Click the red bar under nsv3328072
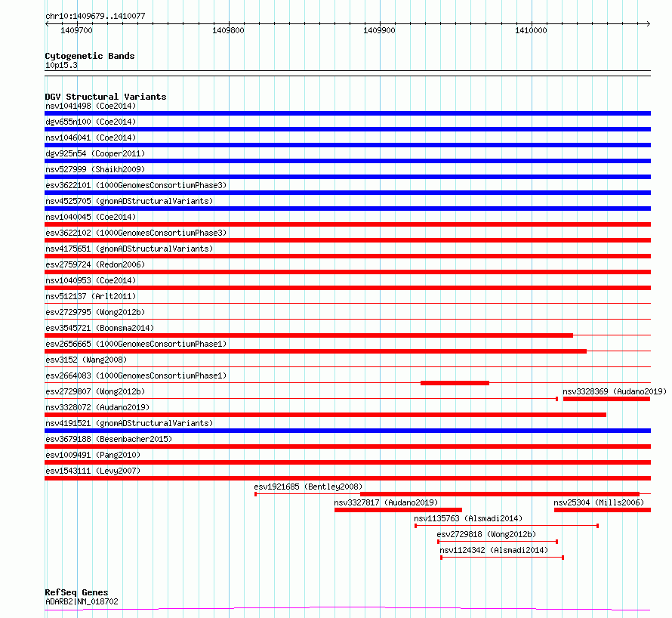The height and width of the screenshot is (618, 672). pyautogui.click(x=325, y=415)
